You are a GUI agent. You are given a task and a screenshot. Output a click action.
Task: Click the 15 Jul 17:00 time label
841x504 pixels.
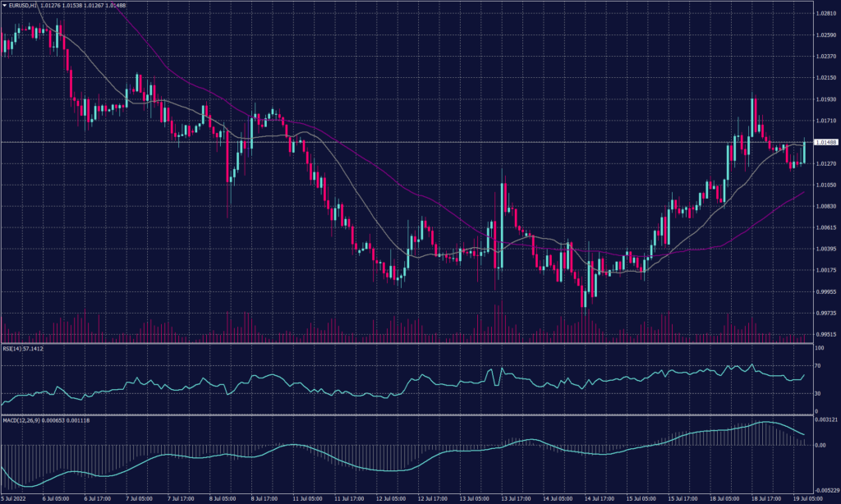(683, 497)
